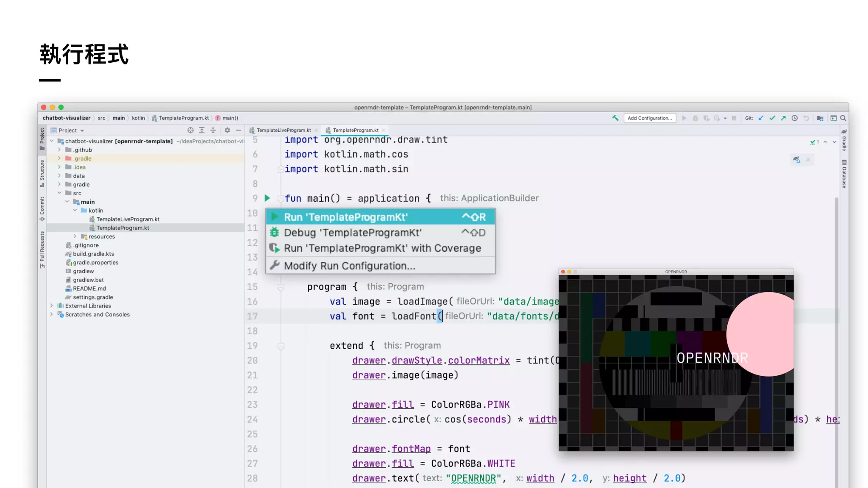Click the Profile run toolbar icon
The width and height of the screenshot is (868, 488).
717,118
